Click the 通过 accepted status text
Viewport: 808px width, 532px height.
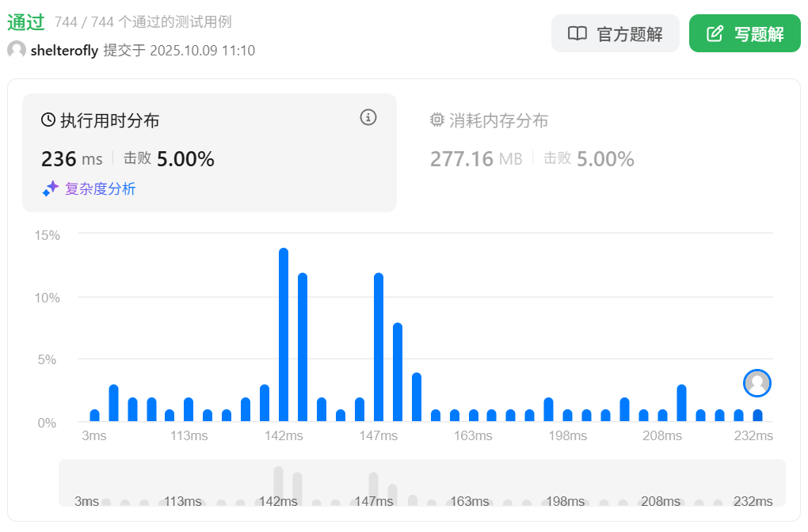click(26, 22)
